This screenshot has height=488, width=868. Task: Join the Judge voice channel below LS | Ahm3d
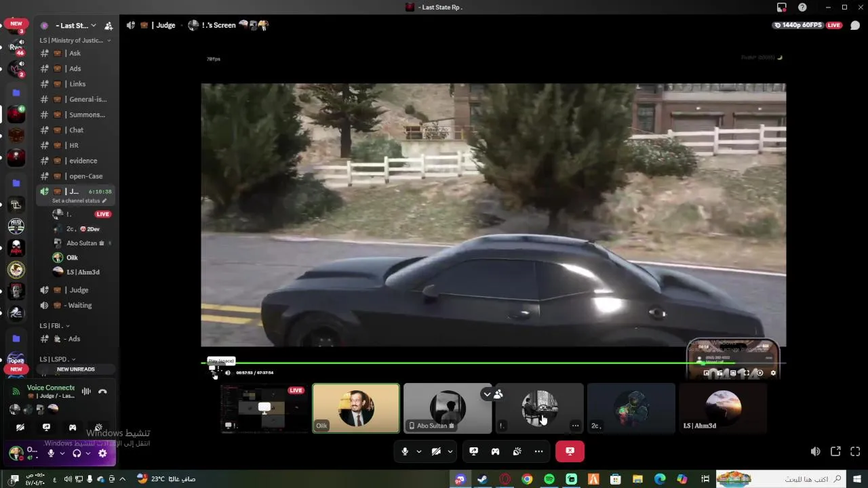(76, 290)
